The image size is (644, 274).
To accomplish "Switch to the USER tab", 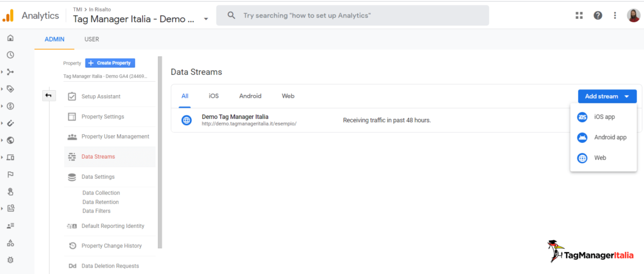I will (92, 40).
